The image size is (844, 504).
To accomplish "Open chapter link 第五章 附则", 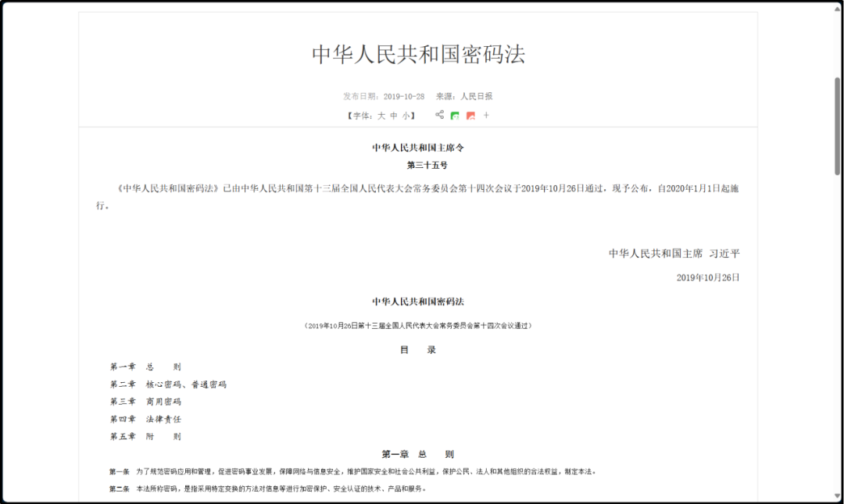I will click(x=145, y=436).
